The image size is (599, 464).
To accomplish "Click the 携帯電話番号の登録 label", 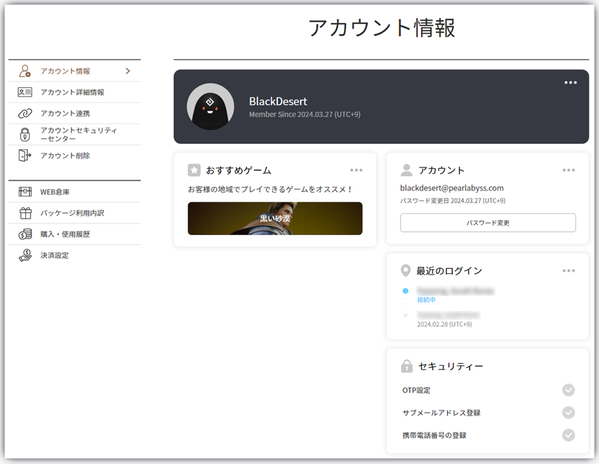I will (434, 435).
